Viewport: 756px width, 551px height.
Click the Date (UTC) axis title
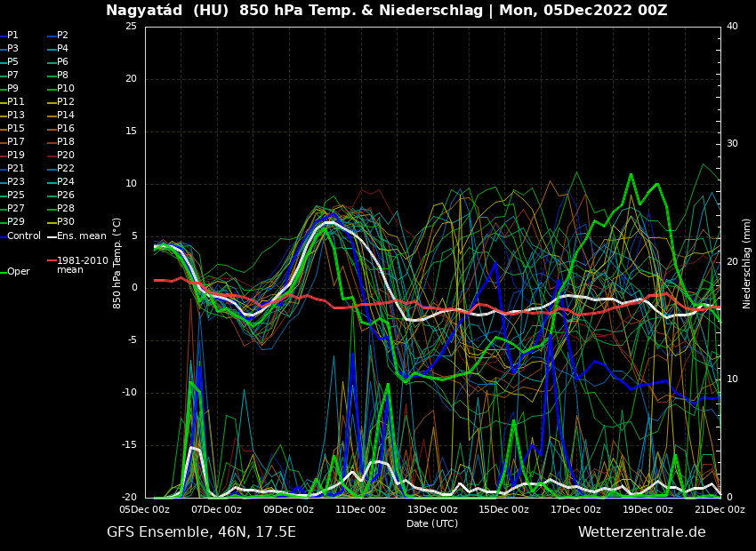click(432, 524)
